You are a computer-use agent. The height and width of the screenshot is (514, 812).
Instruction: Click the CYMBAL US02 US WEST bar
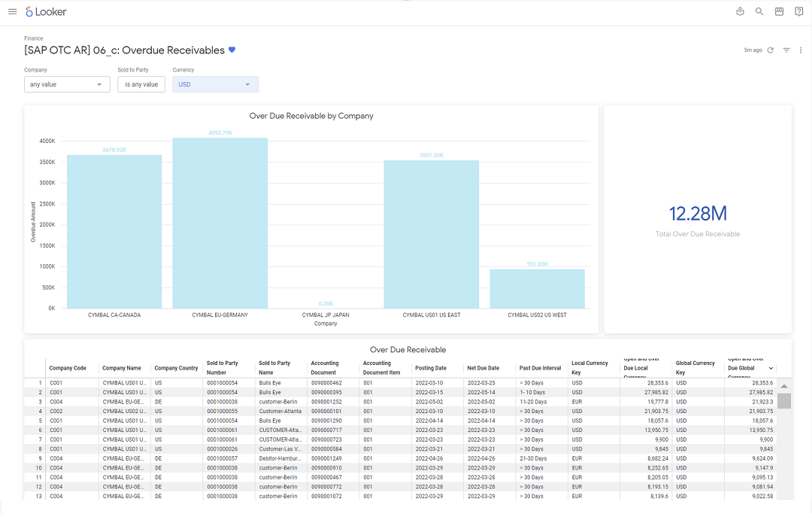[537, 288]
